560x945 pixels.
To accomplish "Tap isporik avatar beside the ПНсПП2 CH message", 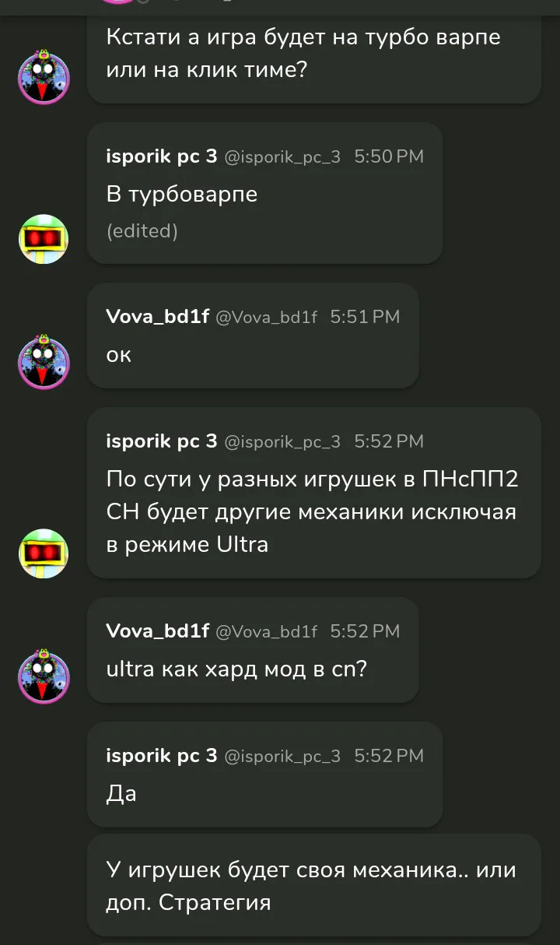I will pyautogui.click(x=44, y=553).
